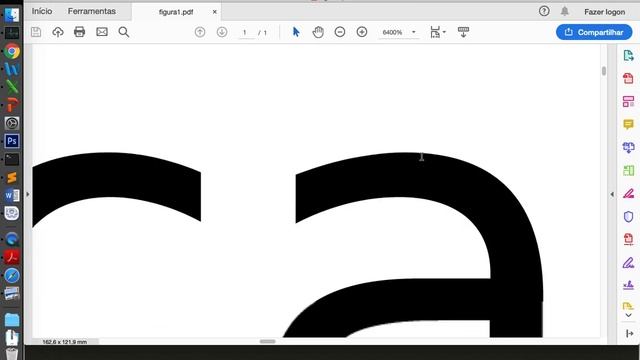This screenshot has width=640, height=360.
Task: Open the blue folder in the dock
Action: point(12,320)
